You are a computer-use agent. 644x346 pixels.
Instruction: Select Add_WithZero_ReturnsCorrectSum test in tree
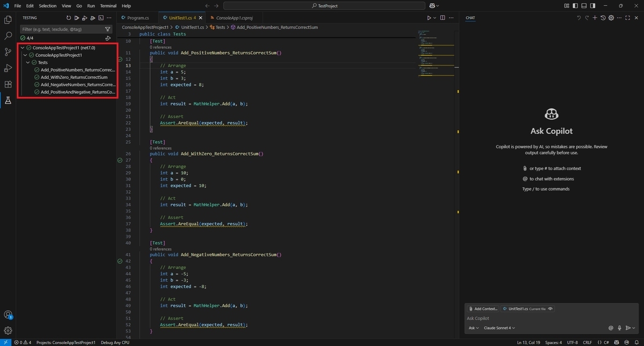coord(75,77)
